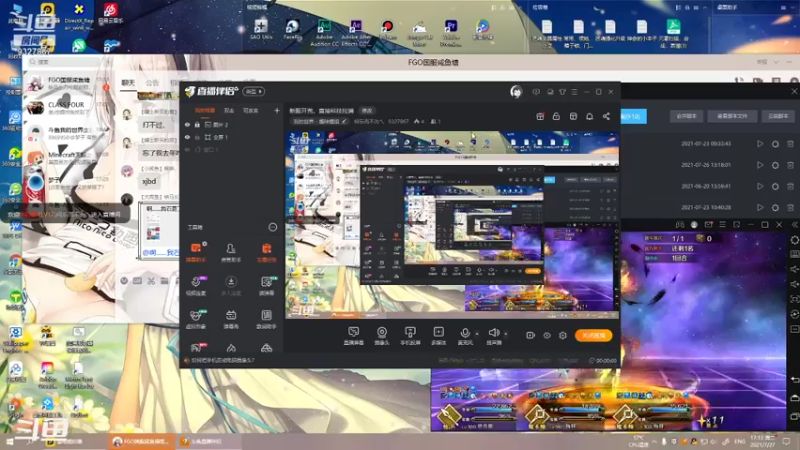This screenshot has height=450, width=800.
Task: Open the video connect tool with purple badge
Action: click(196, 286)
